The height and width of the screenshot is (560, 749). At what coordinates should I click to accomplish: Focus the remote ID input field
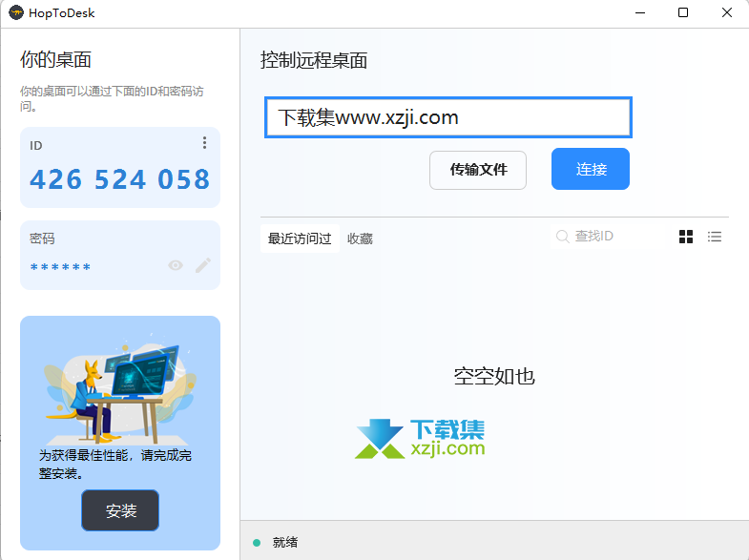click(448, 117)
